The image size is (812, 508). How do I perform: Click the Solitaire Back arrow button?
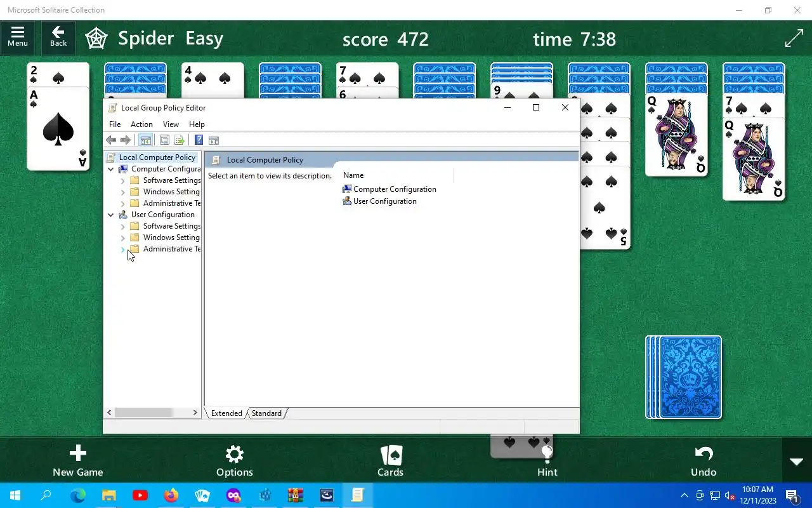tap(58, 37)
